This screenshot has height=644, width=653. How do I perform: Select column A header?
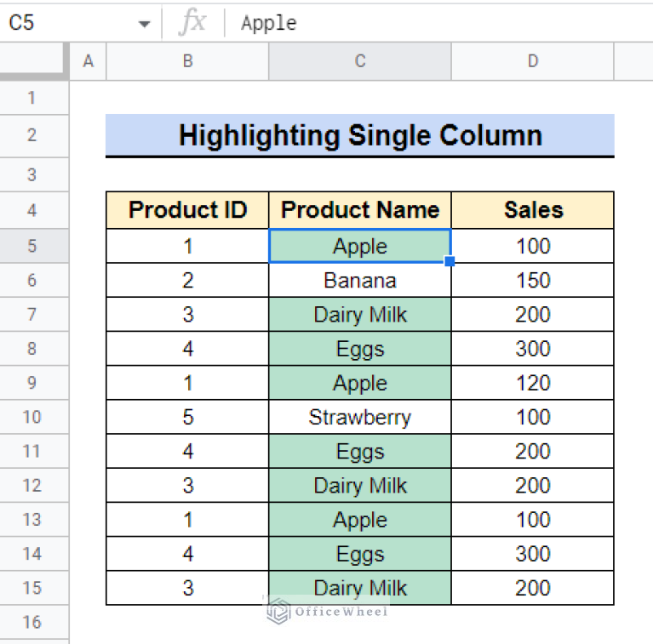tap(88, 61)
